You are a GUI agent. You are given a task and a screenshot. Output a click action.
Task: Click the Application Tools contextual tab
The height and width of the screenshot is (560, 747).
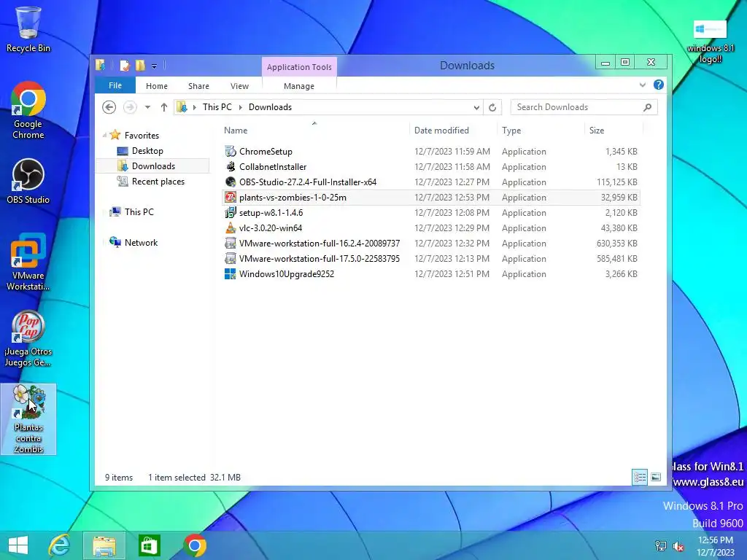[299, 67]
